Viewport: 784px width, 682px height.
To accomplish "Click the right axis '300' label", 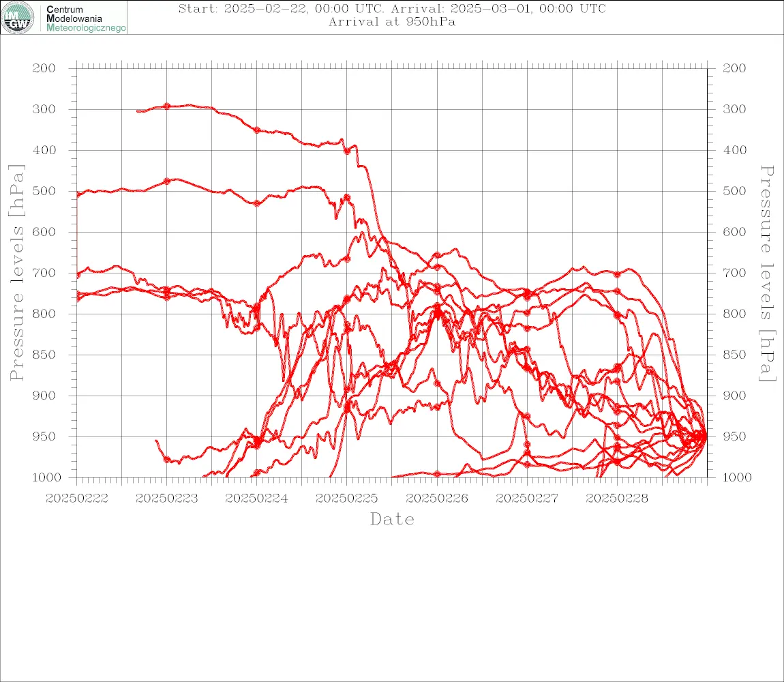I will point(734,109).
